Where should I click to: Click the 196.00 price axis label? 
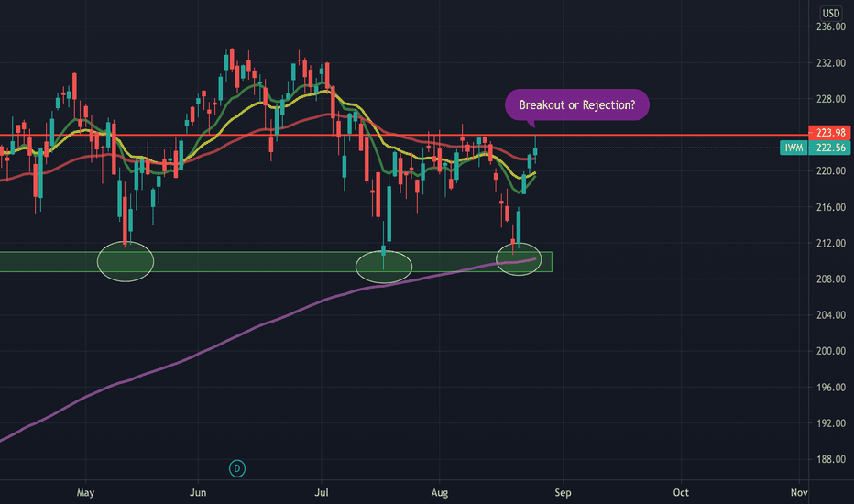tap(830, 388)
